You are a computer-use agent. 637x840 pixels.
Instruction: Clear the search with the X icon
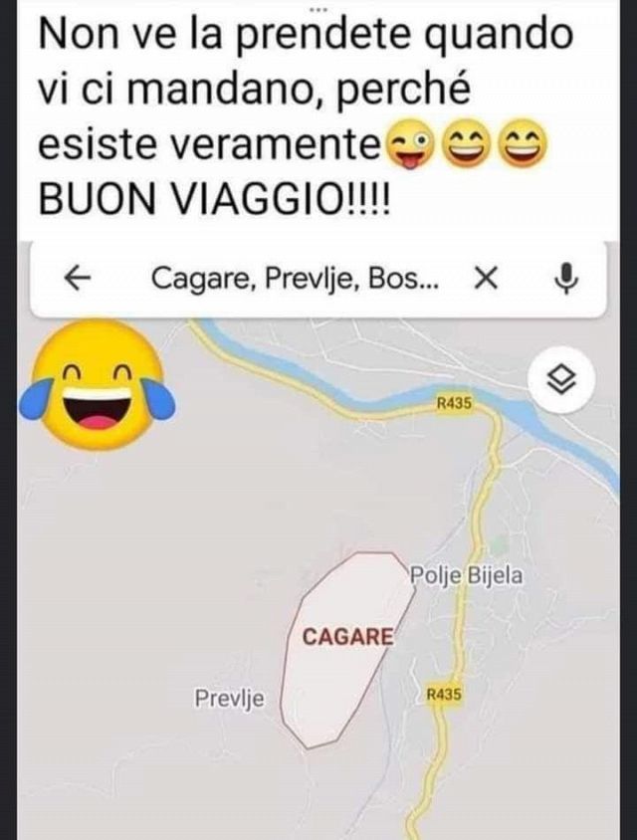(x=486, y=278)
